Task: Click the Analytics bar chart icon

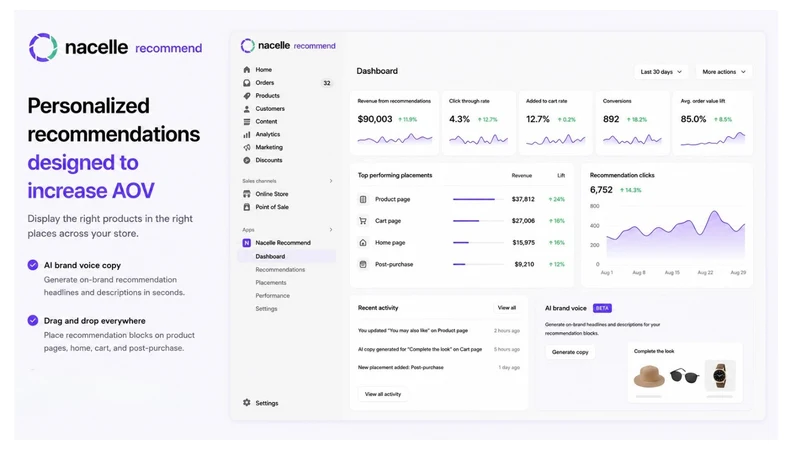Action: (247, 134)
